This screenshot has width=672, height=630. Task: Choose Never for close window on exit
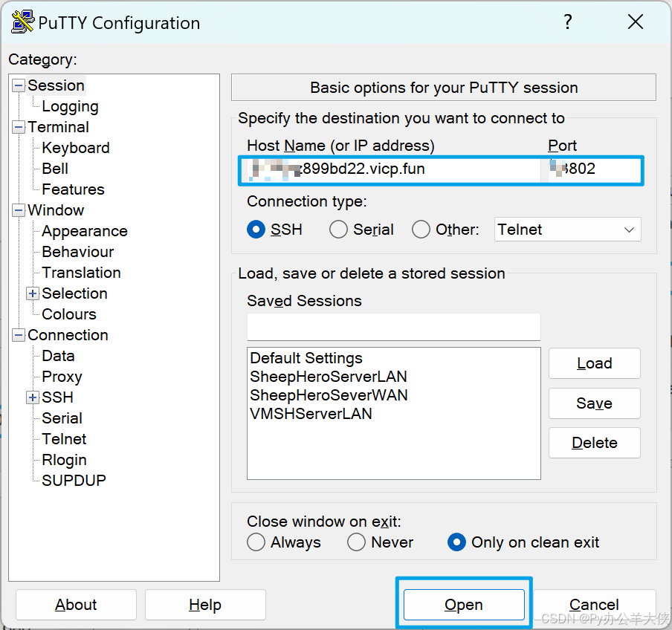356,542
